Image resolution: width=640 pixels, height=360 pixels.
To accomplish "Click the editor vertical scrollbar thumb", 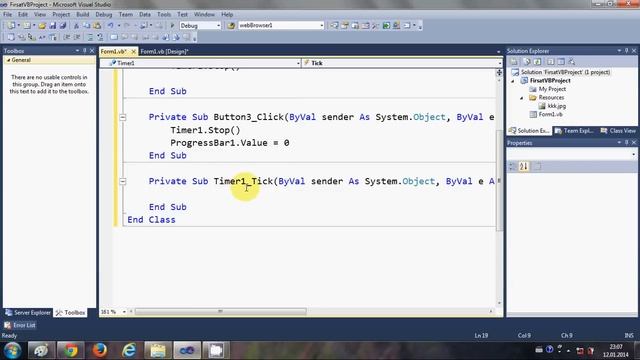I will (499, 180).
